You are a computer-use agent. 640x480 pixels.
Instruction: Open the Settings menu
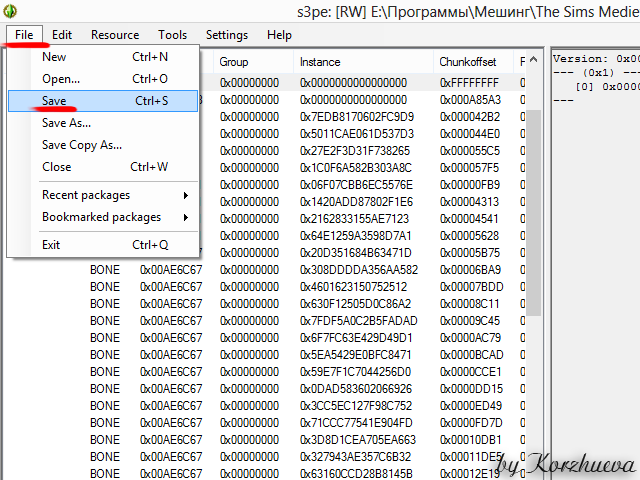pos(227,35)
